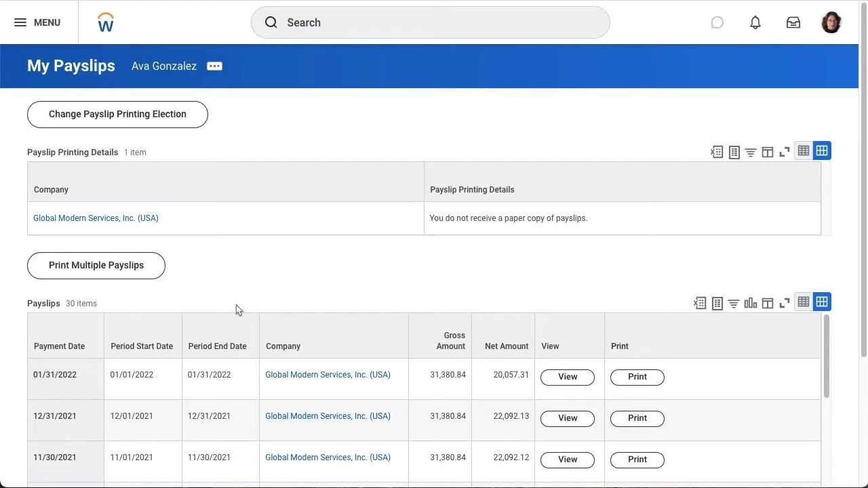Click the Payment Date column header

coord(66,336)
